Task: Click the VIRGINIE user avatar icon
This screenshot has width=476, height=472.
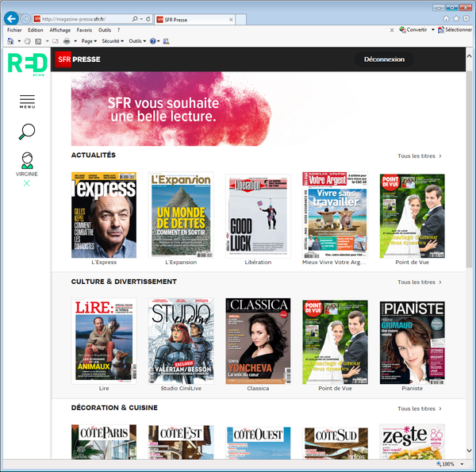Action: tap(27, 160)
